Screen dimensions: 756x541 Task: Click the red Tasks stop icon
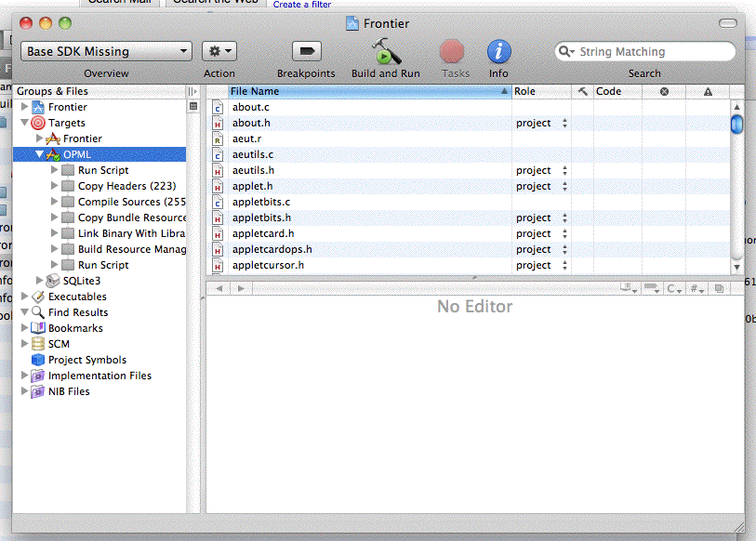452,51
